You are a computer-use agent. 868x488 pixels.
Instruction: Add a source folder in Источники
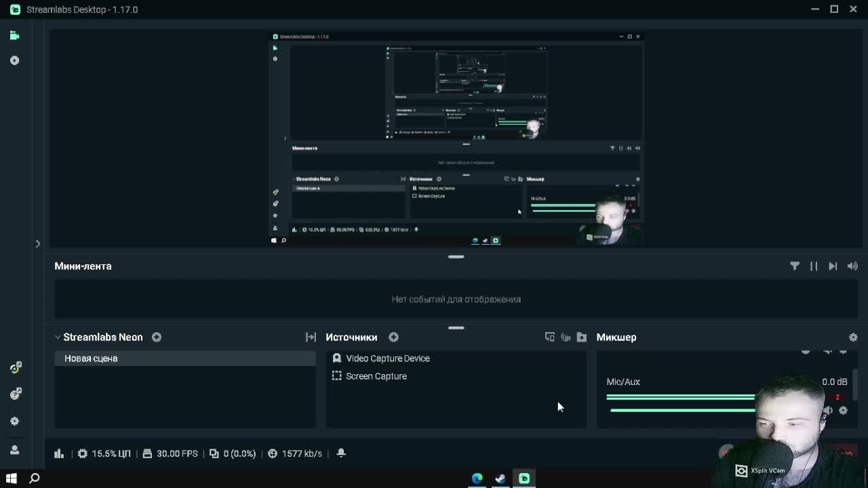(582, 337)
